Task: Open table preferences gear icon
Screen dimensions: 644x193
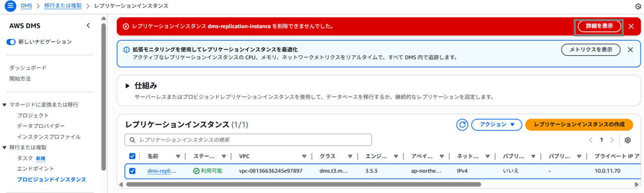Action: pos(627,140)
